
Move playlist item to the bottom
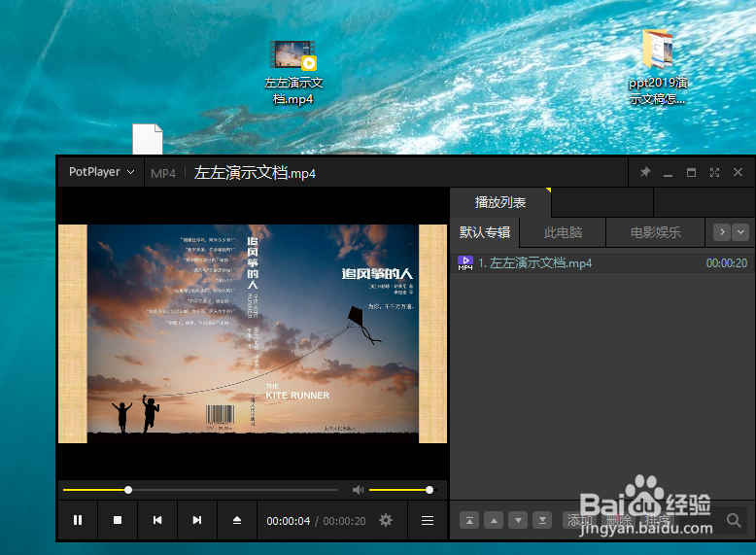pyautogui.click(x=542, y=520)
